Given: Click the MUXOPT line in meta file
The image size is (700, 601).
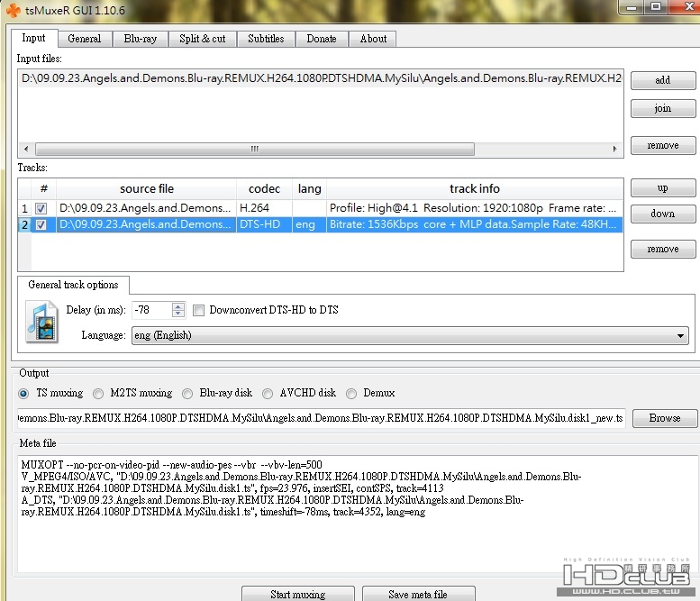Looking at the screenshot, I should (x=171, y=465).
